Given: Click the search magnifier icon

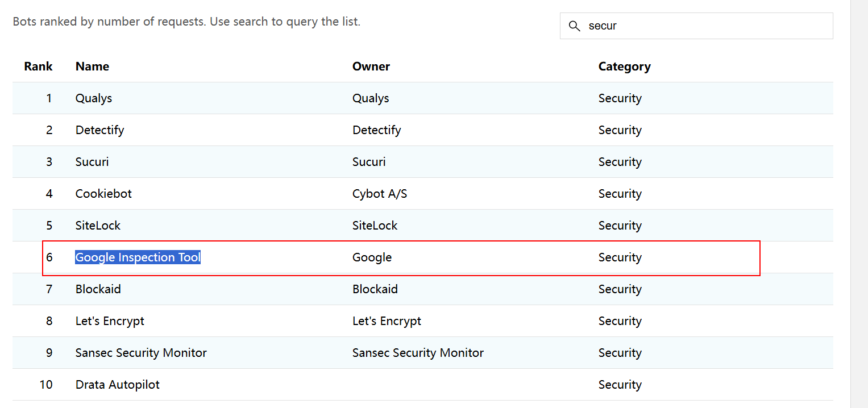Looking at the screenshot, I should coord(574,26).
